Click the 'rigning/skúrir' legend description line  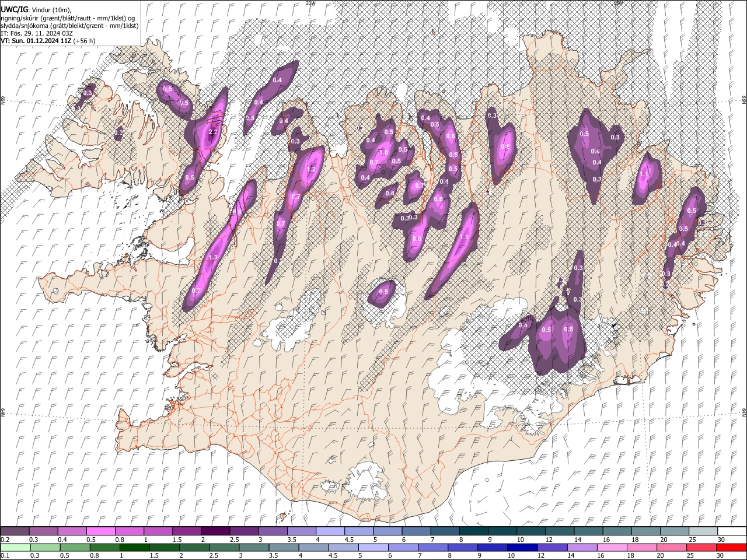(68, 17)
